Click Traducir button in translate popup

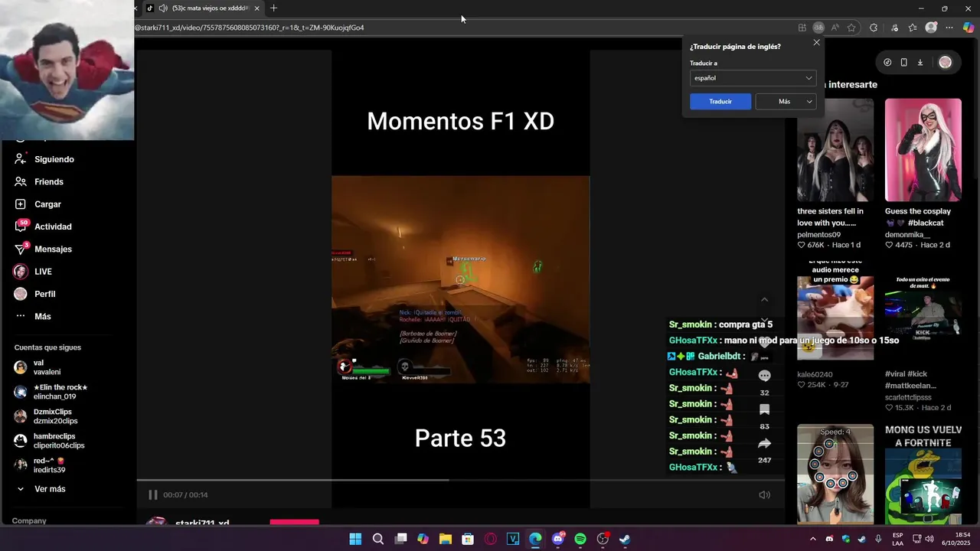(720, 101)
